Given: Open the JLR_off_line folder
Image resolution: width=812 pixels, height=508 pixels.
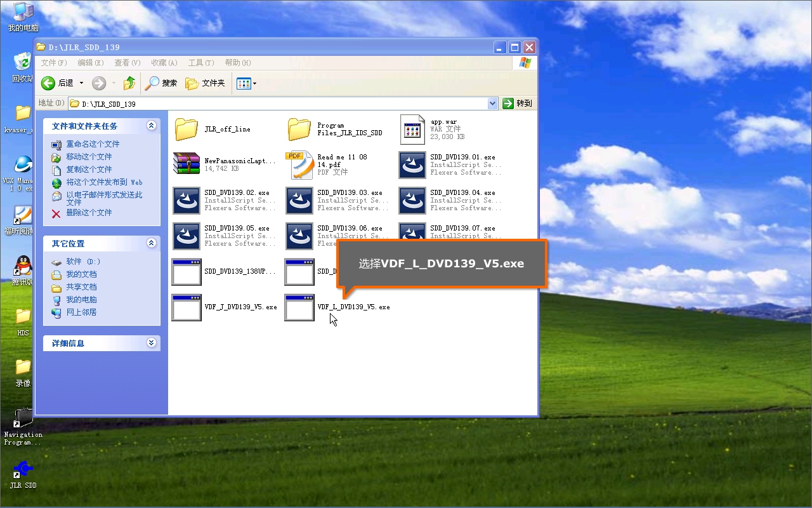Looking at the screenshot, I should click(x=186, y=129).
